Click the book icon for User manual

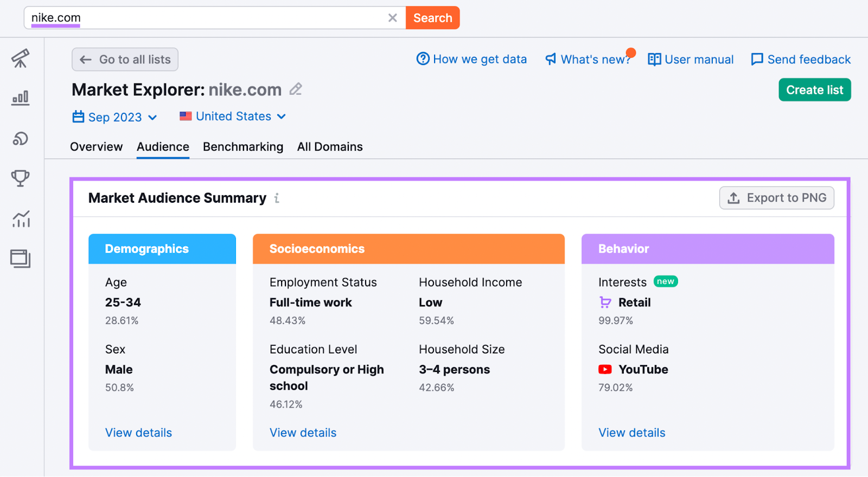[654, 59]
